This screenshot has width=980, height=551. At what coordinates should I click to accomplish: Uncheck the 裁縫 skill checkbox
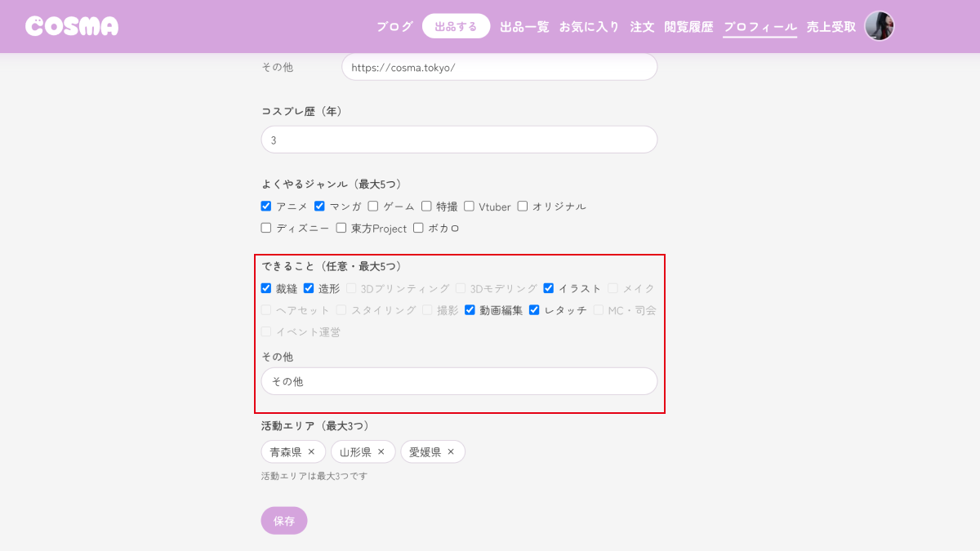point(265,287)
